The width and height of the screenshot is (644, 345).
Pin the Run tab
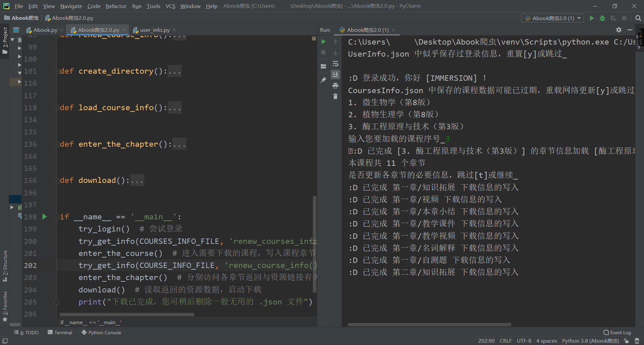[323, 80]
